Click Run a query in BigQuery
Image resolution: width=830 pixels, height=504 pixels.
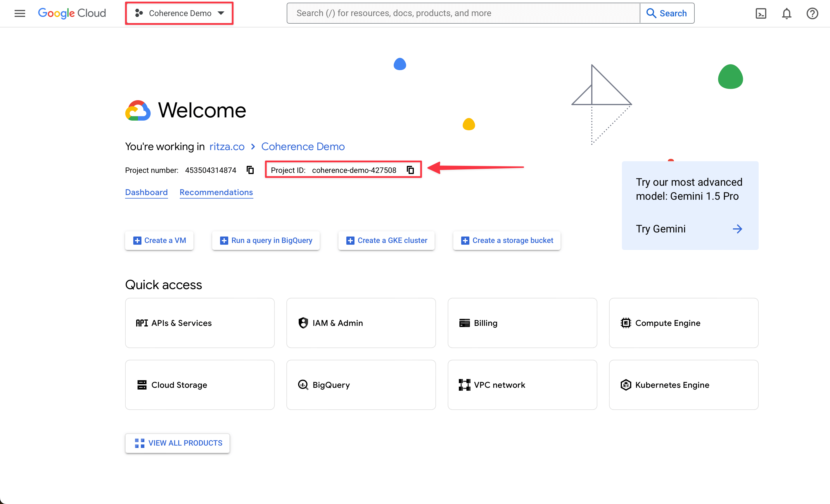click(x=266, y=240)
